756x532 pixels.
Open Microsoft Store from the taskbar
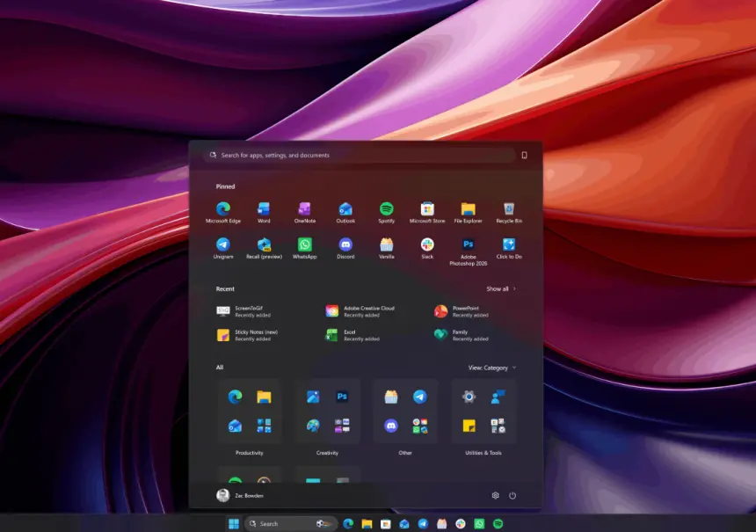[x=386, y=524]
